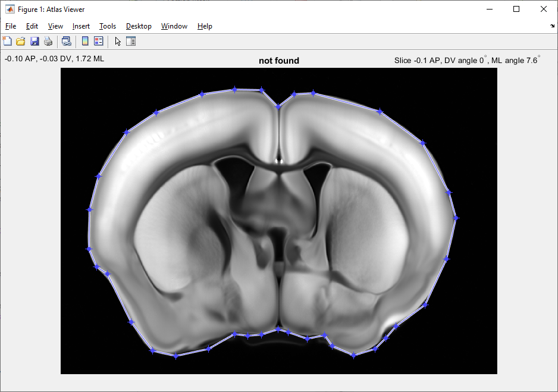Activate the Link Plot tool
This screenshot has height=392, width=558.
(x=66, y=41)
